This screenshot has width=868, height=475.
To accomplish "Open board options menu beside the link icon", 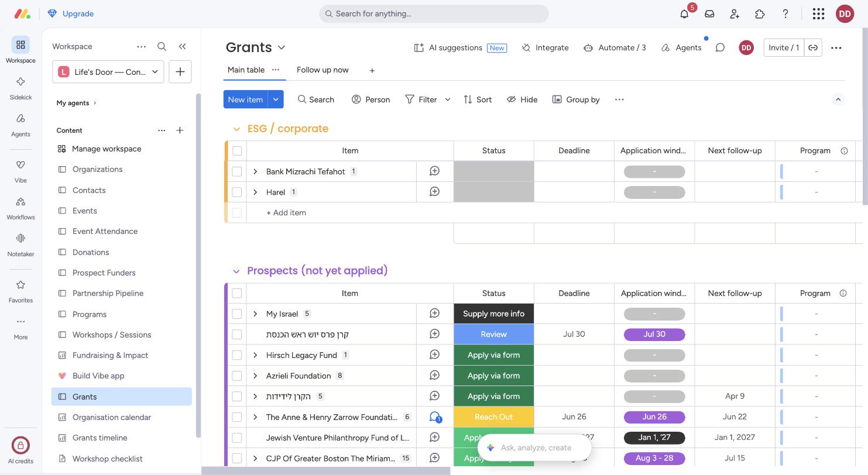I will (x=836, y=47).
